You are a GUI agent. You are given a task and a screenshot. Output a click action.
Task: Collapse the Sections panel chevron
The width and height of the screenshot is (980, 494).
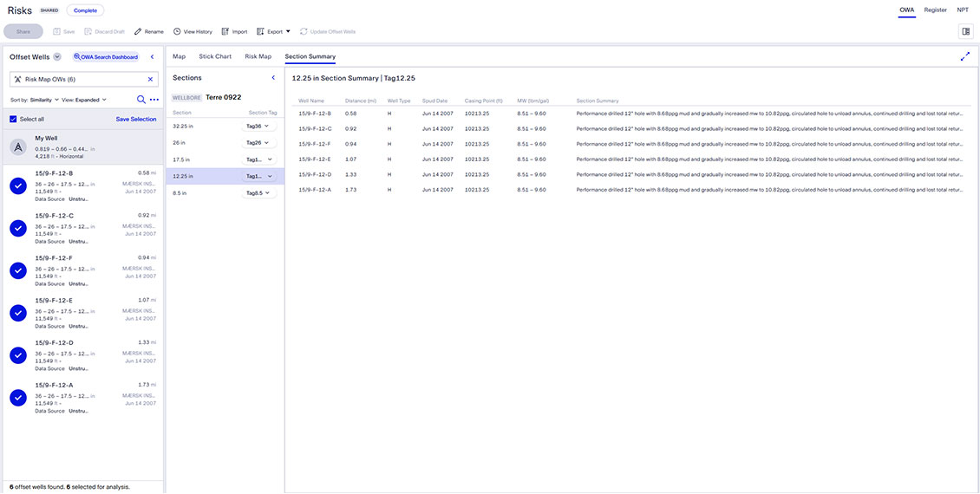(x=272, y=78)
